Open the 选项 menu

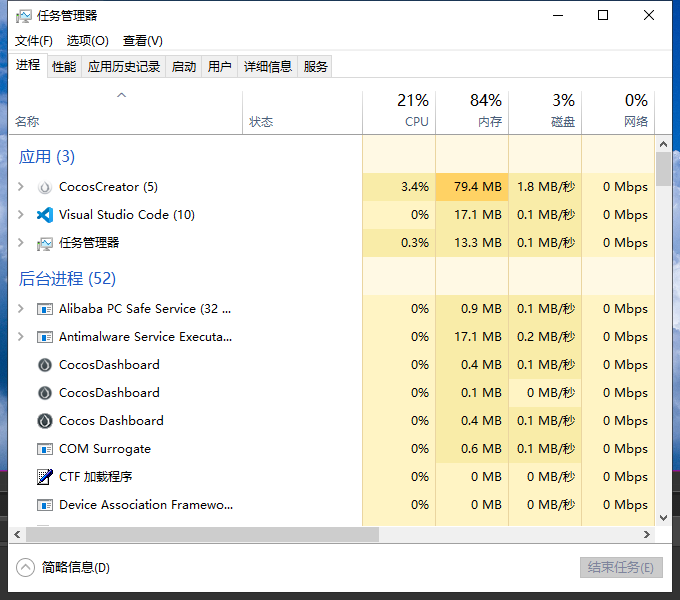[88, 41]
